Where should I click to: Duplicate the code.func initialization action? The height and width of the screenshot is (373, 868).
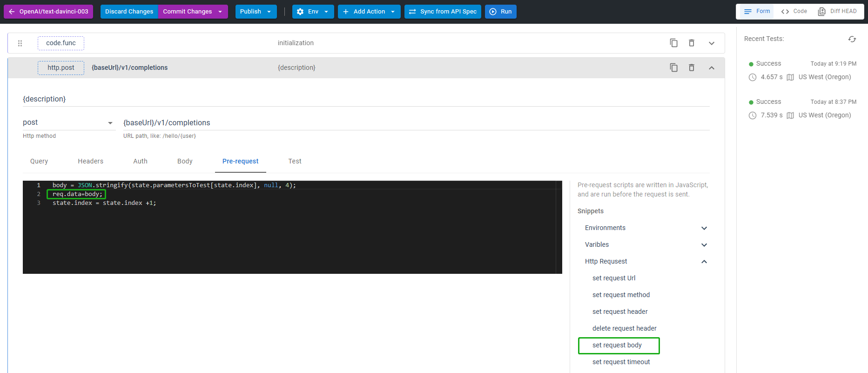pos(673,43)
